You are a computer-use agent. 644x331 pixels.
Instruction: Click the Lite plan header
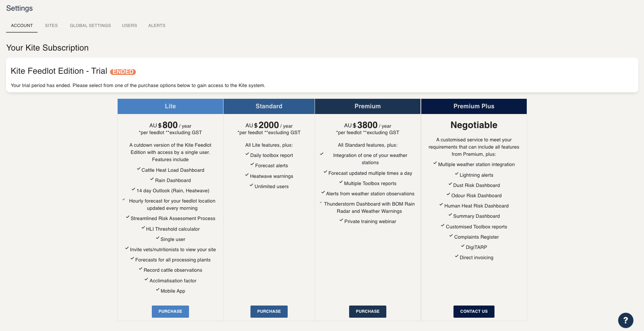tap(170, 106)
